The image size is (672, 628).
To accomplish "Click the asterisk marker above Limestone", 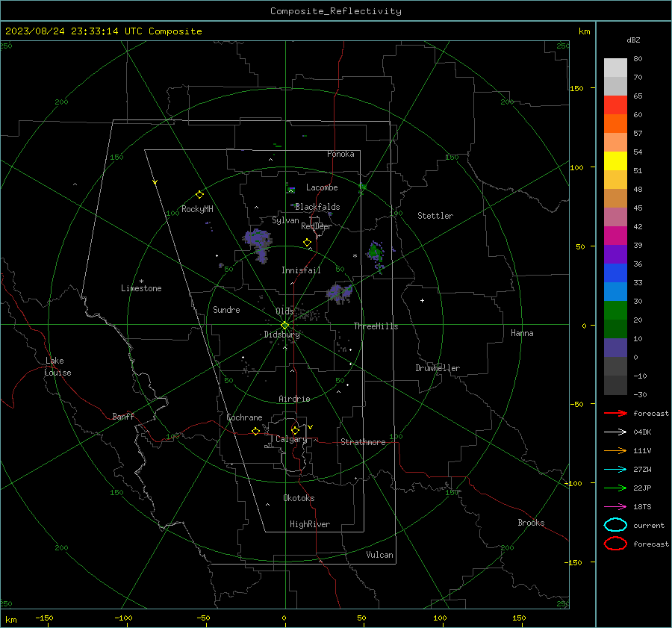I will pyautogui.click(x=141, y=282).
